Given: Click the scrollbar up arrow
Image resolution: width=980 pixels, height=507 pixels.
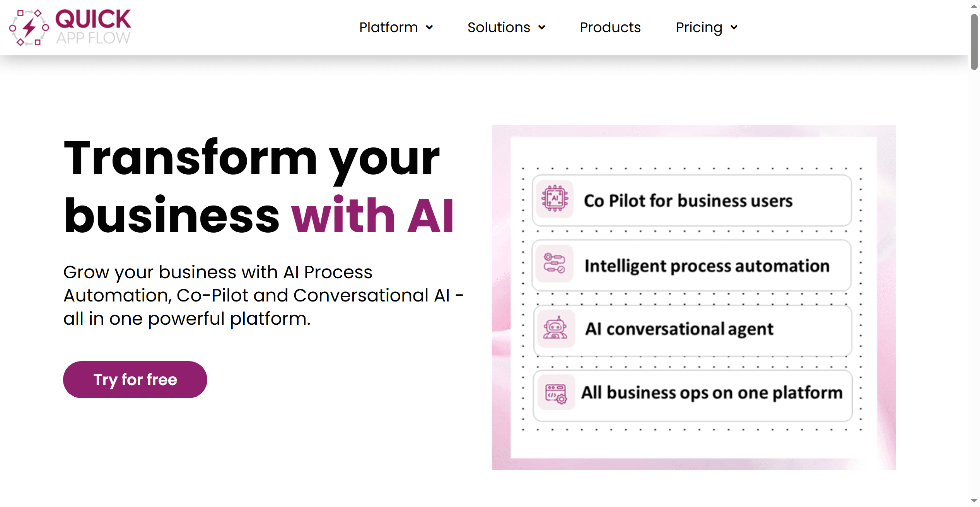Looking at the screenshot, I should pyautogui.click(x=974, y=6).
